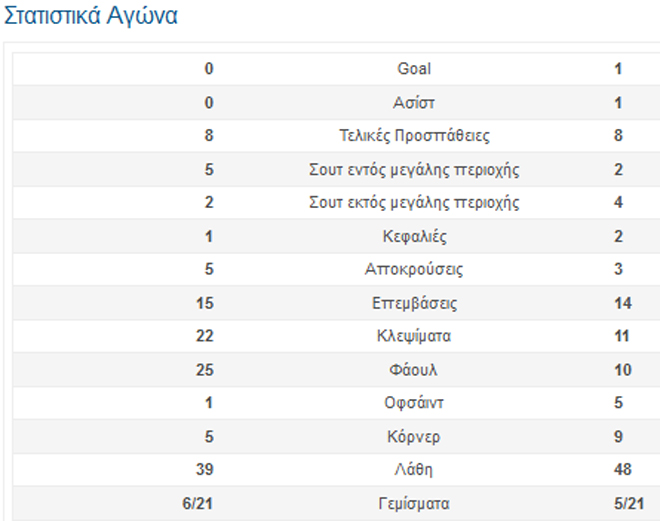Screen dimensions: 660x521
Task: Click the Οφσάιντ statistic label
Action: [x=414, y=404]
